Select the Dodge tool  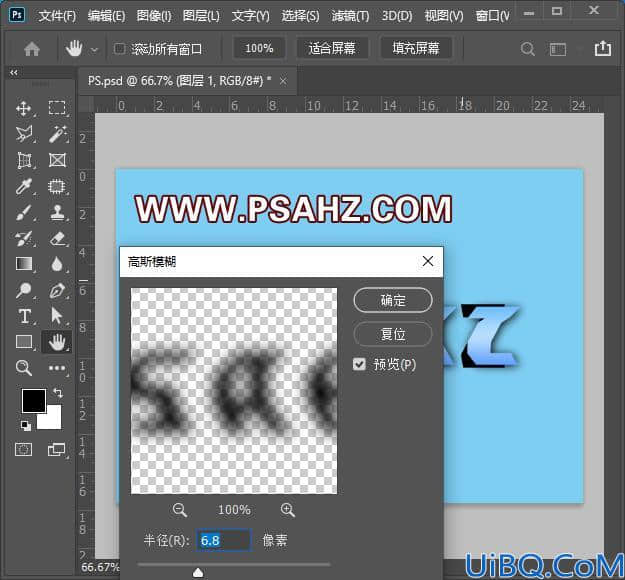click(24, 290)
